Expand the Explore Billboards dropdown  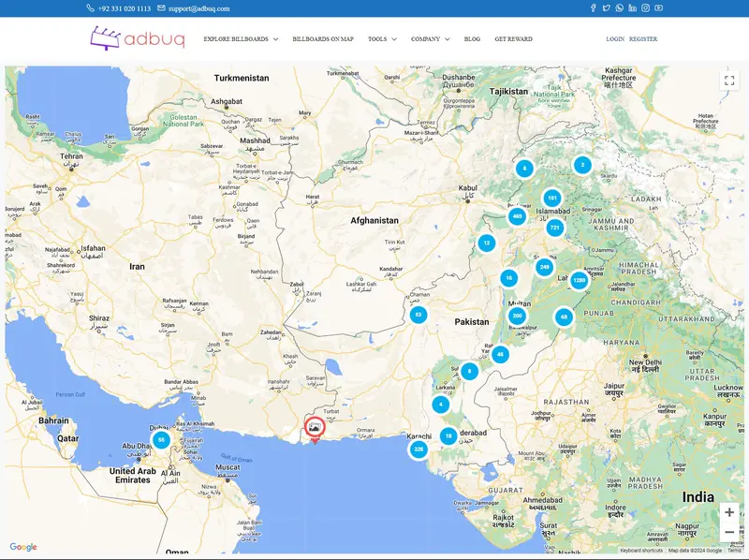tap(241, 39)
